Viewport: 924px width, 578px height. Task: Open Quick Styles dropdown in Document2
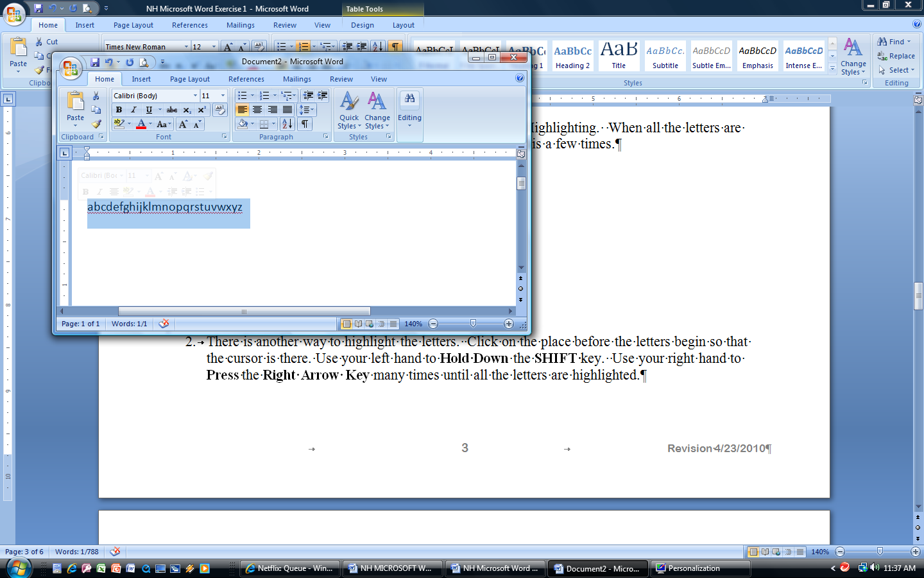(x=349, y=110)
